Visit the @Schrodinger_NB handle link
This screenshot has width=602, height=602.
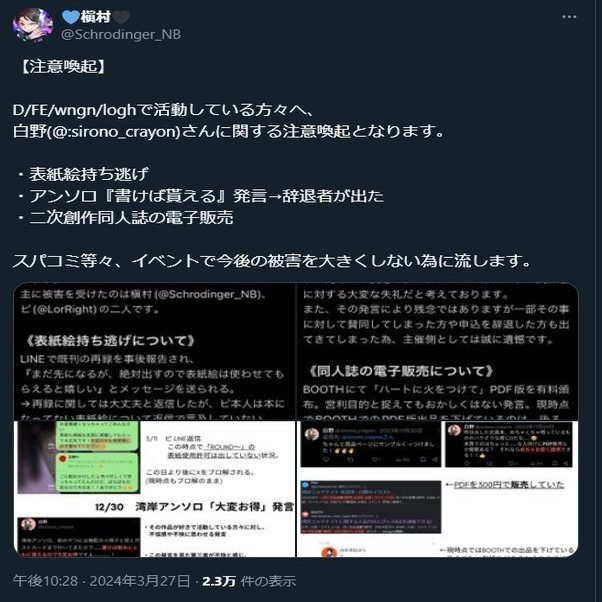pyautogui.click(x=121, y=35)
